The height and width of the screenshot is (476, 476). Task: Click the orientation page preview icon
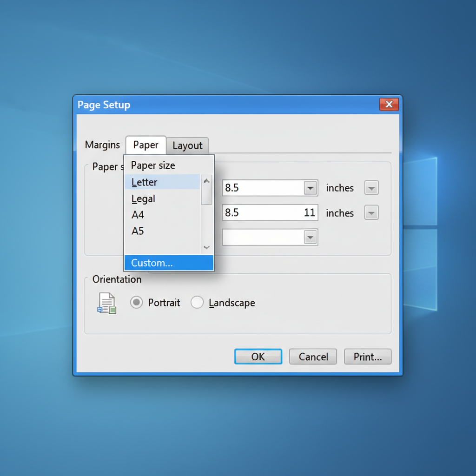(106, 303)
